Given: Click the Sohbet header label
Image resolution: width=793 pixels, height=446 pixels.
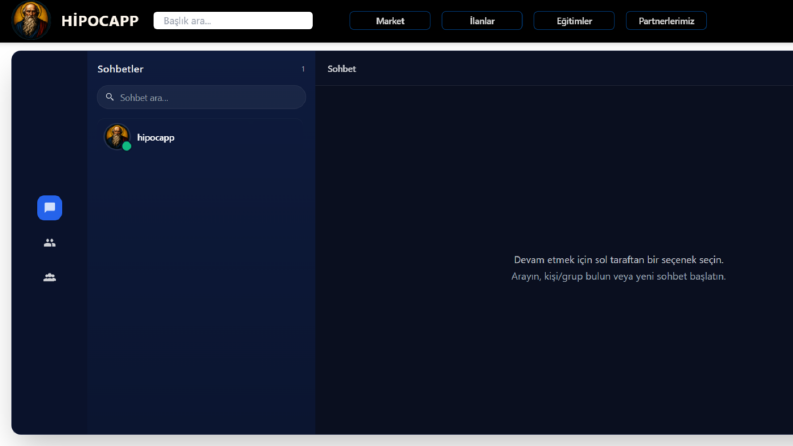Looking at the screenshot, I should coord(341,69).
